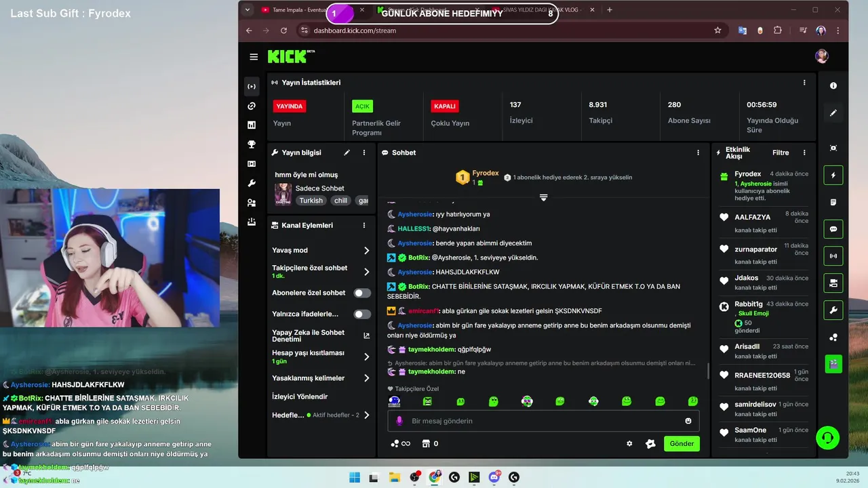Viewport: 868px width, 488px height.
Task: Open the trophy icon in left sidebar
Action: pyautogui.click(x=252, y=144)
